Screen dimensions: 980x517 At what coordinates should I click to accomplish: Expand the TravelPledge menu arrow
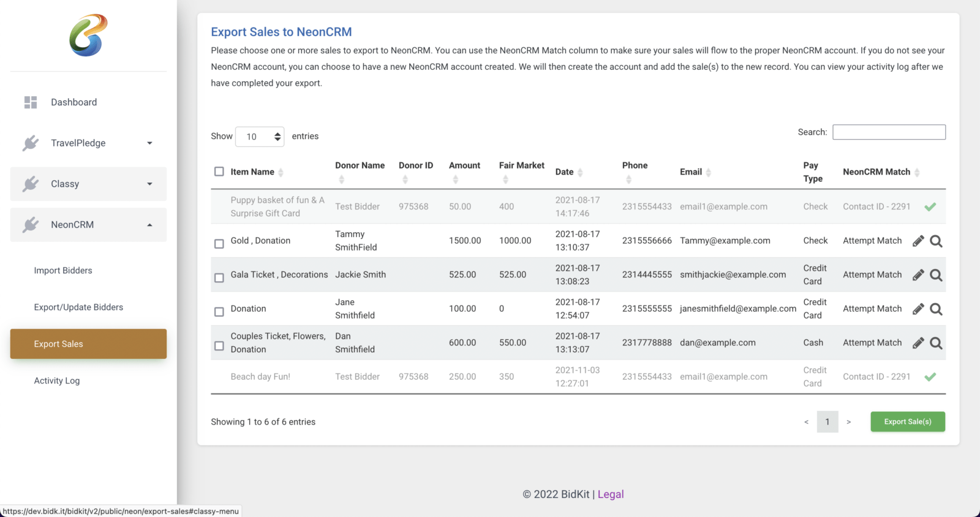[149, 143]
